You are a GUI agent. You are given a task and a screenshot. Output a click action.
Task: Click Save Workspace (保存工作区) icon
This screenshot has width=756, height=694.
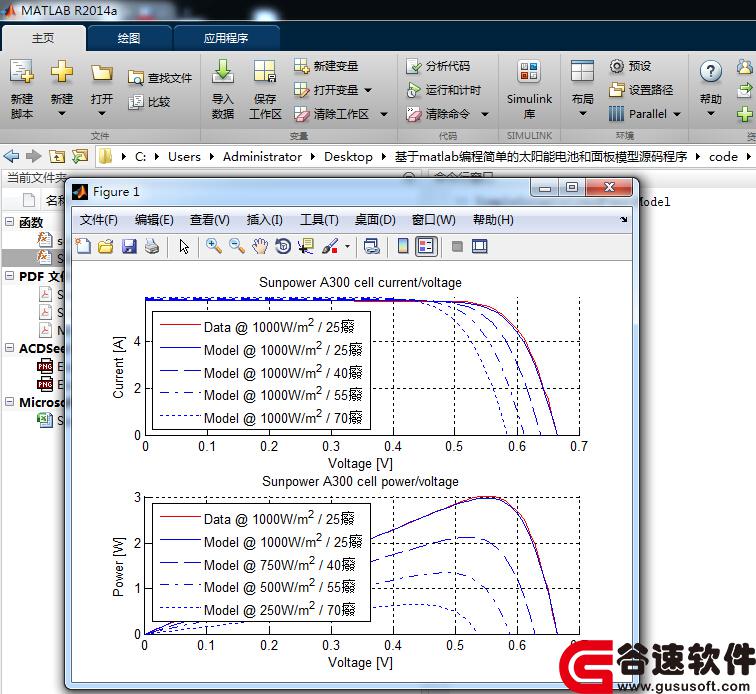pos(265,71)
